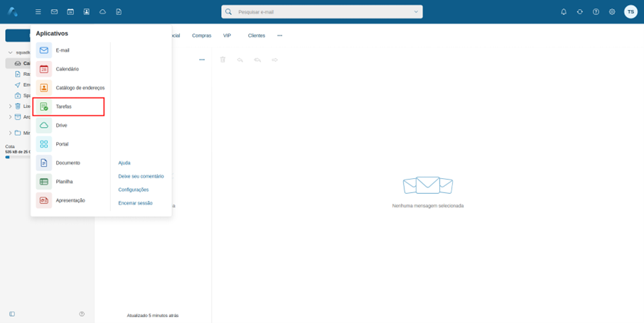Open the settings gear icon
Viewport: 644px width, 323px height.
coord(612,12)
